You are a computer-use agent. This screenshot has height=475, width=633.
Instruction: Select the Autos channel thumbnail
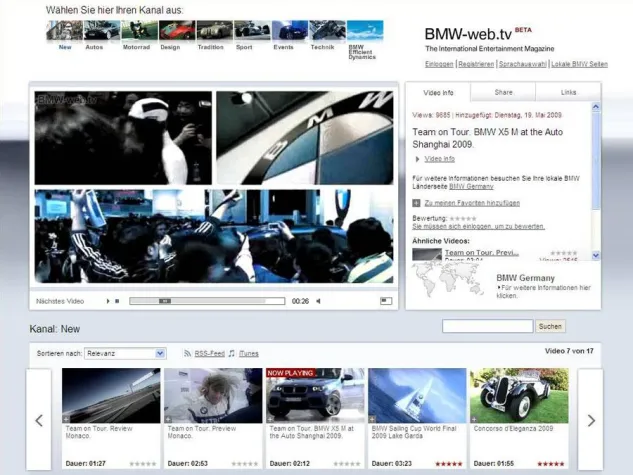pyautogui.click(x=102, y=31)
